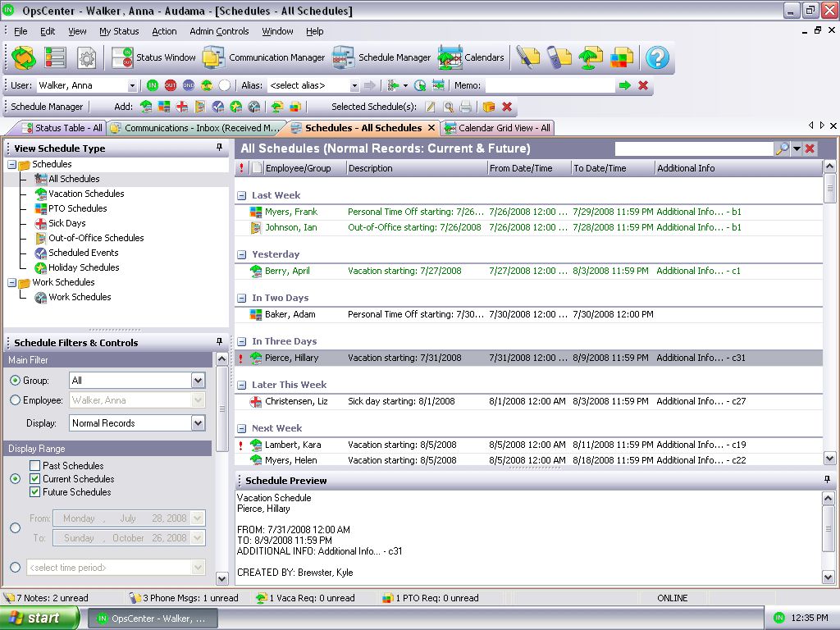Enable the Past Schedules checkbox
This screenshot has width=840, height=630.
[x=35, y=466]
